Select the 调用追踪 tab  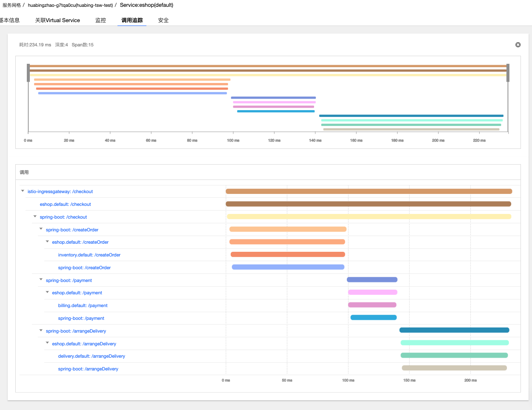(132, 20)
